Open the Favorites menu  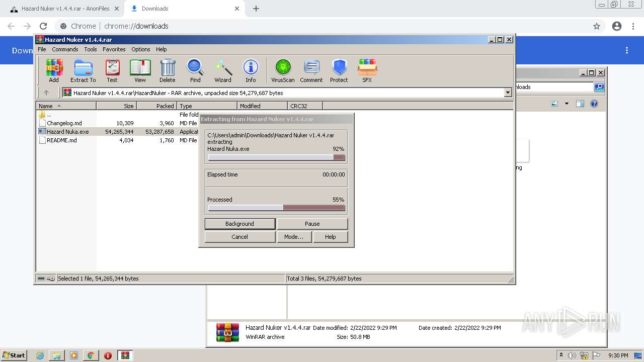(x=114, y=49)
